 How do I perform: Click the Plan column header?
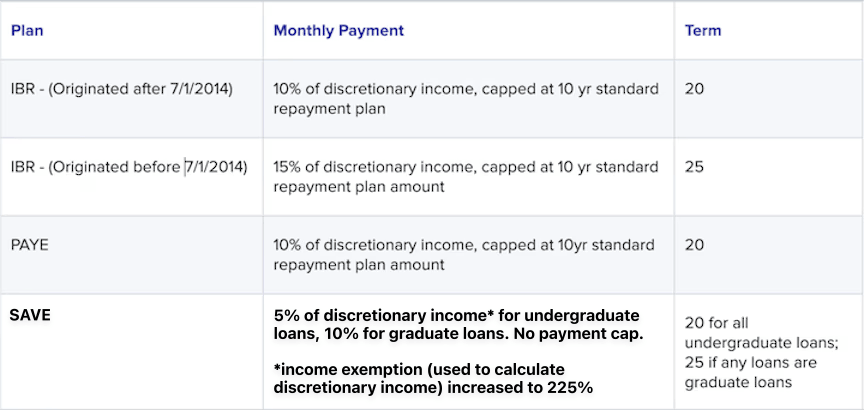(27, 30)
